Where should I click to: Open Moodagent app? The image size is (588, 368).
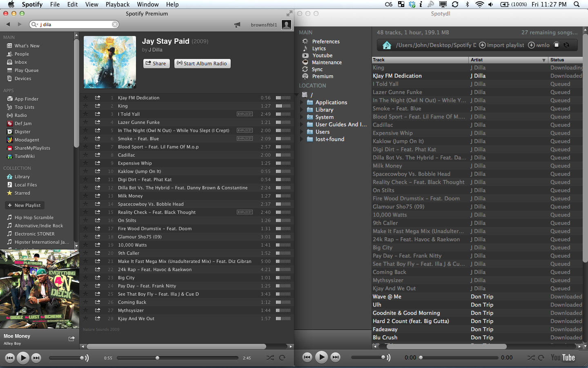[27, 140]
